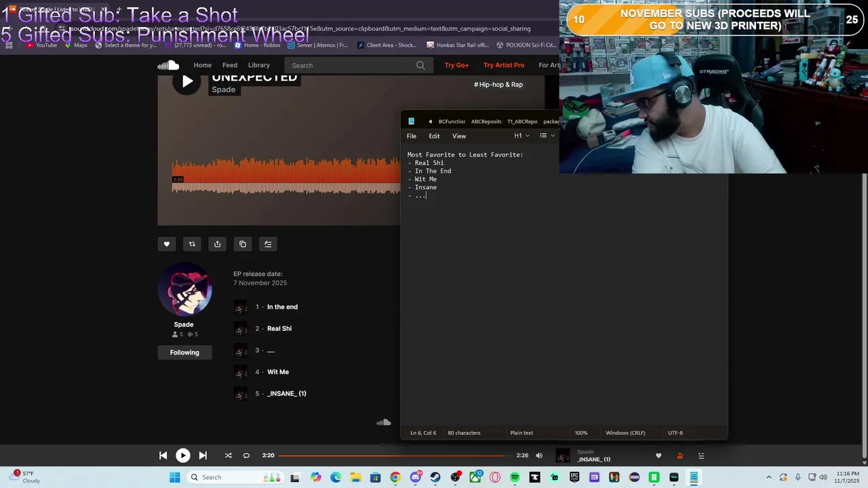Open File menu in Notepad
Screen dimensions: 868x488
412,136
